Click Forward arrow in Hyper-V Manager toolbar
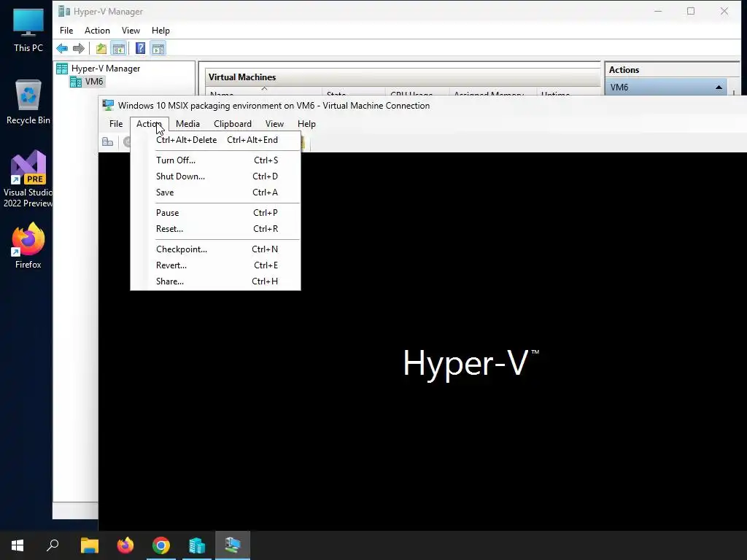Screen dimensions: 747x560 (x=79, y=48)
